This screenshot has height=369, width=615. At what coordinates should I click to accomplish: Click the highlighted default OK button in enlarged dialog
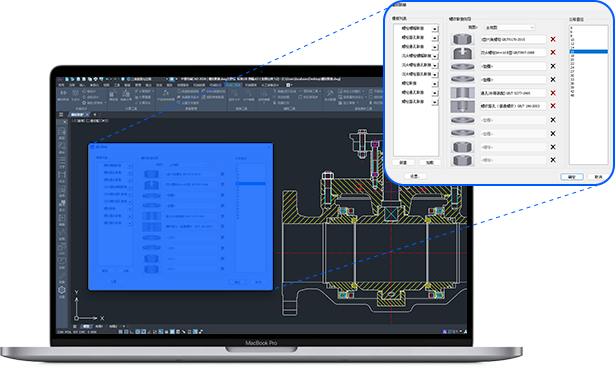(x=572, y=177)
